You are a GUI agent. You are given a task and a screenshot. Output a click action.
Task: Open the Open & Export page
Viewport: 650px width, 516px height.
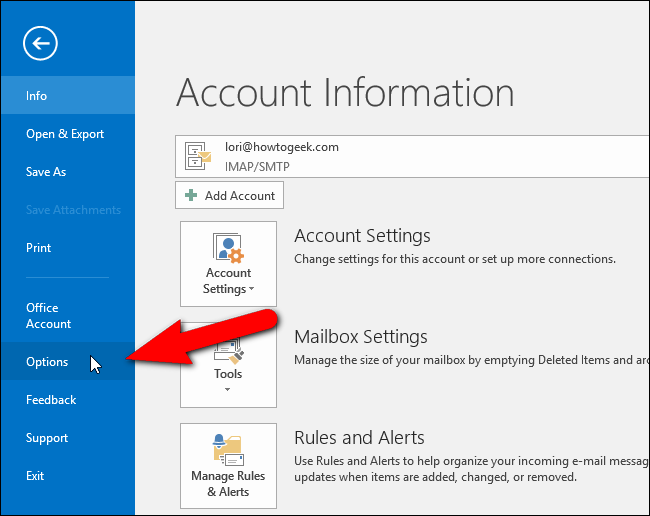point(65,134)
